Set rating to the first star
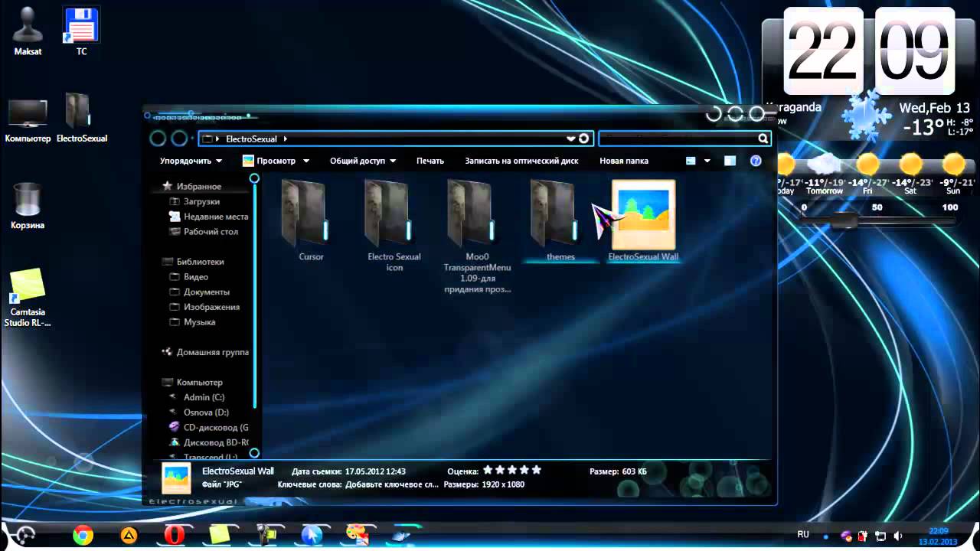This screenshot has width=980, height=551. click(488, 470)
